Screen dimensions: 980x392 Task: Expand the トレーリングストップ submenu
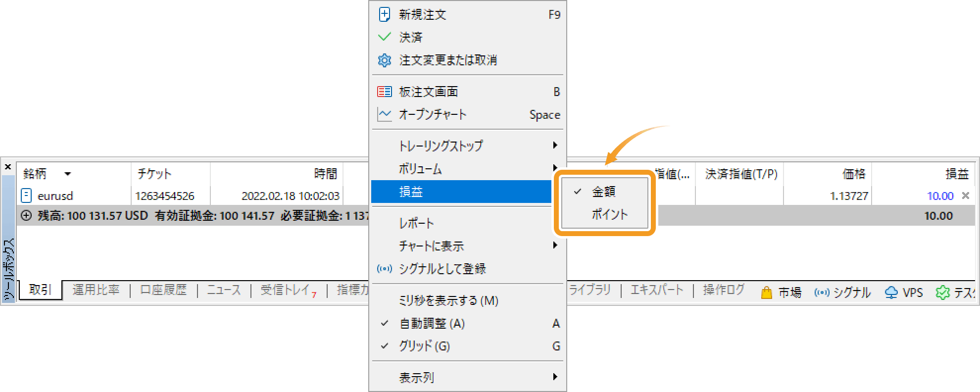[468, 145]
